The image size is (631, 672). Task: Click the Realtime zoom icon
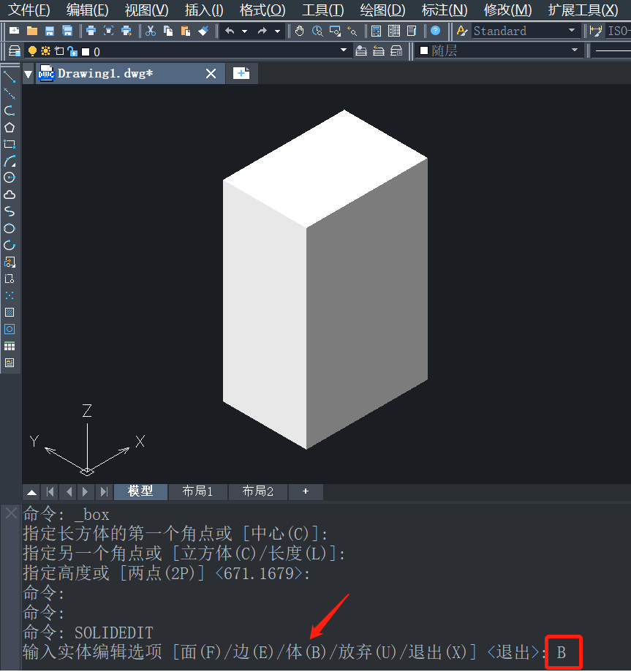[317, 31]
